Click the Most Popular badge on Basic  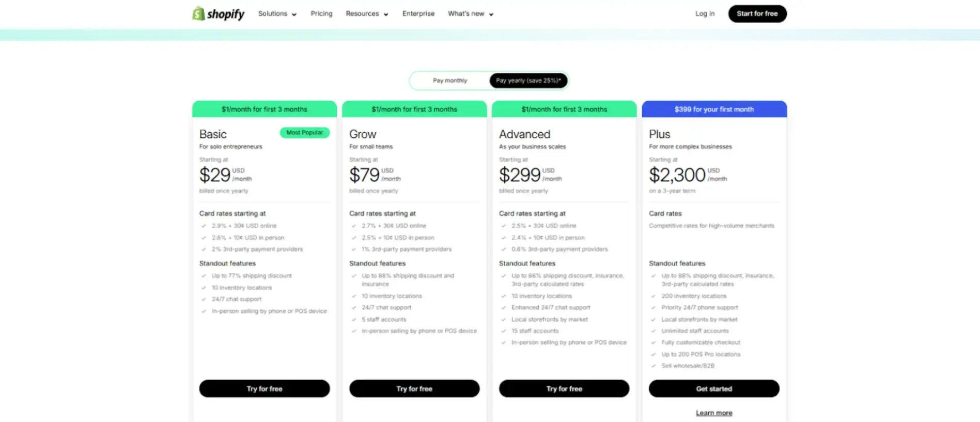point(304,133)
